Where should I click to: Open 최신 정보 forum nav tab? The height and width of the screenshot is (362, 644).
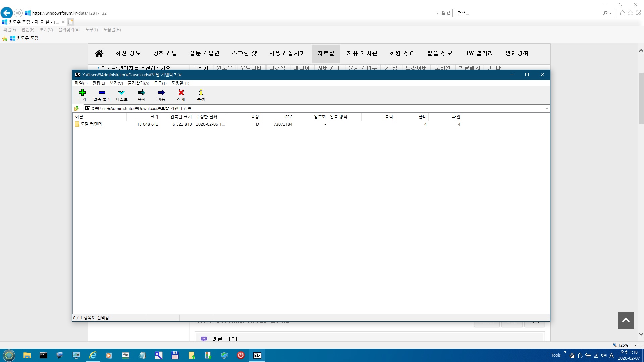coord(128,53)
